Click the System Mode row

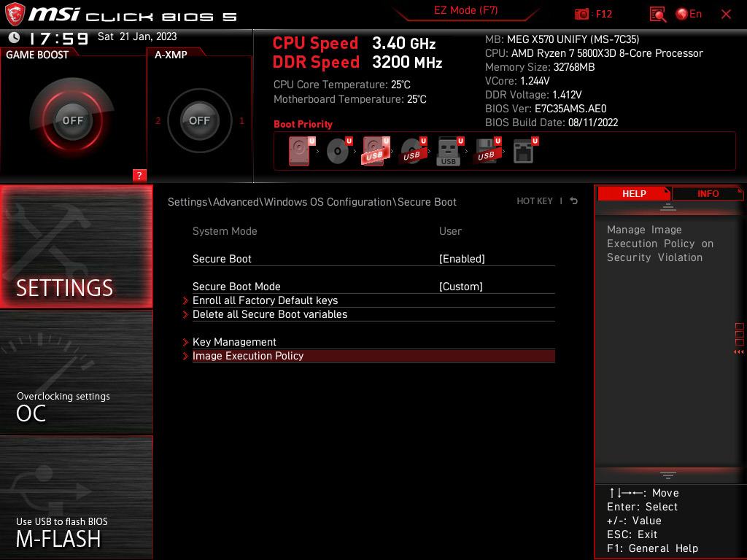pyautogui.click(x=373, y=231)
